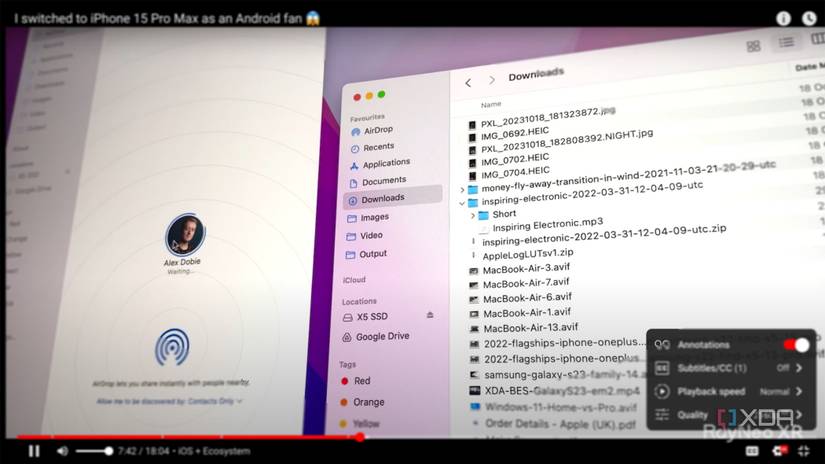Screen dimensions: 825x464
Task: Pause the video playback
Action: 34,451
